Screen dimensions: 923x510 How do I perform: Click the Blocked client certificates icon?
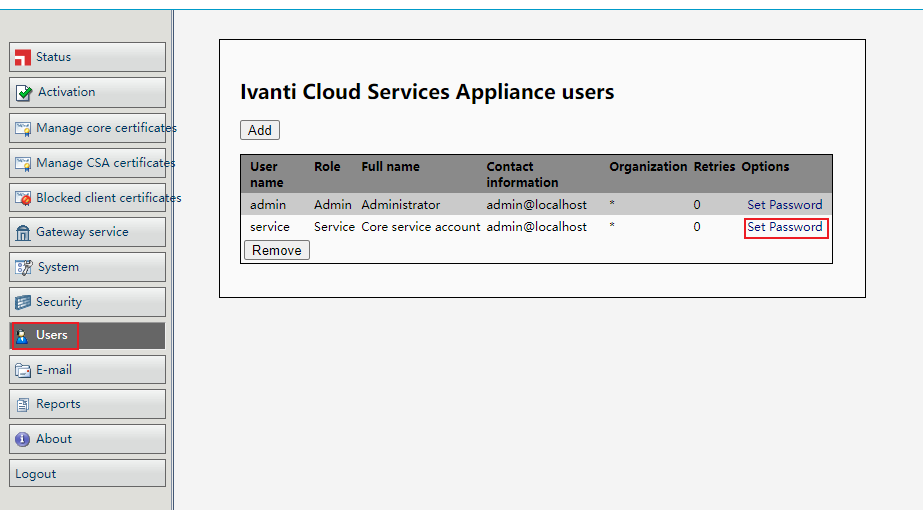(x=23, y=198)
